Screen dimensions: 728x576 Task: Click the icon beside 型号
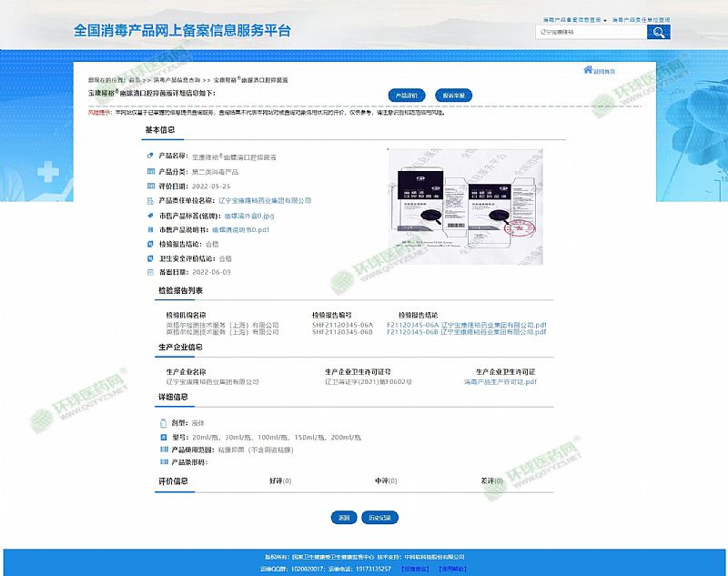coord(164,437)
